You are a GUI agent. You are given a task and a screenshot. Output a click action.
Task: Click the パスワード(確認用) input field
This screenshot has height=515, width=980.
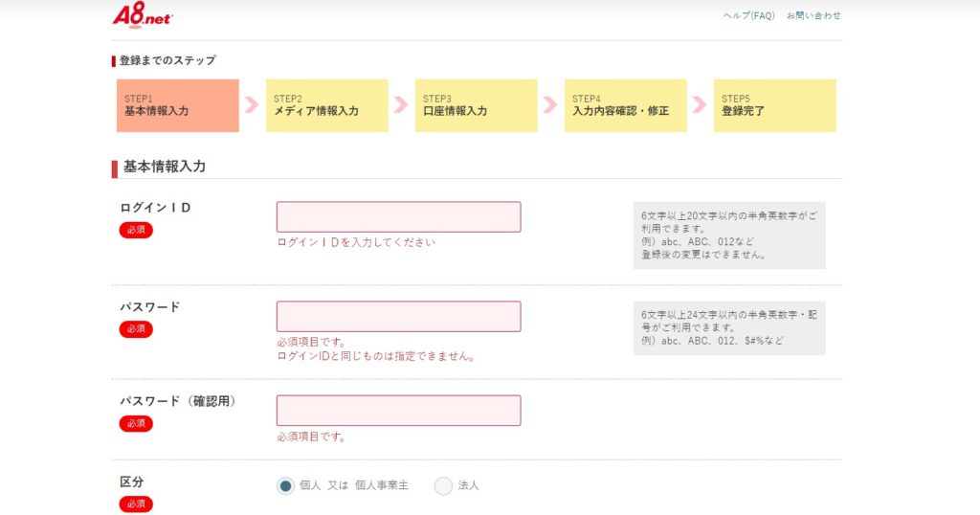pos(399,411)
